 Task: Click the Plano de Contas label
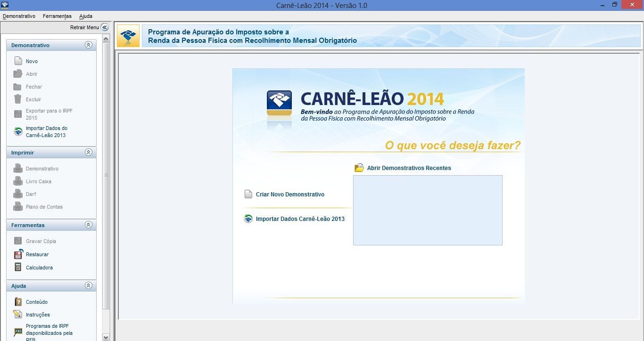pos(44,207)
